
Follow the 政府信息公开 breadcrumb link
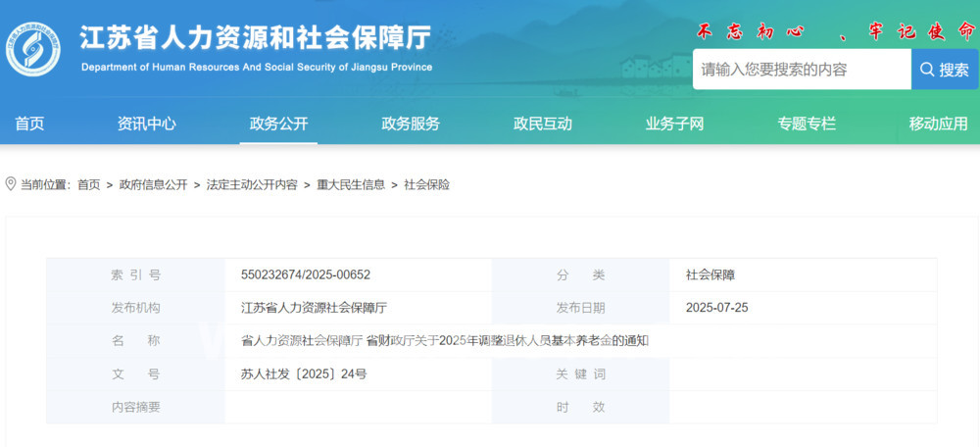[x=153, y=184]
